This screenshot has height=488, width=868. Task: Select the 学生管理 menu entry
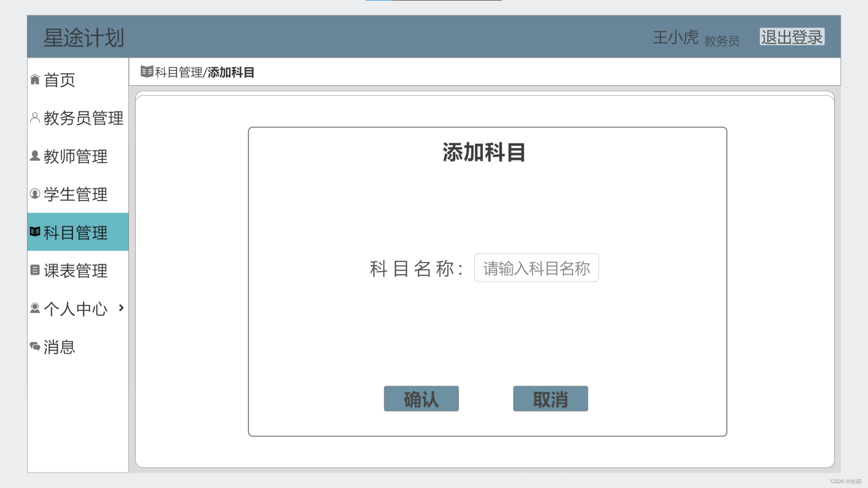tap(75, 194)
